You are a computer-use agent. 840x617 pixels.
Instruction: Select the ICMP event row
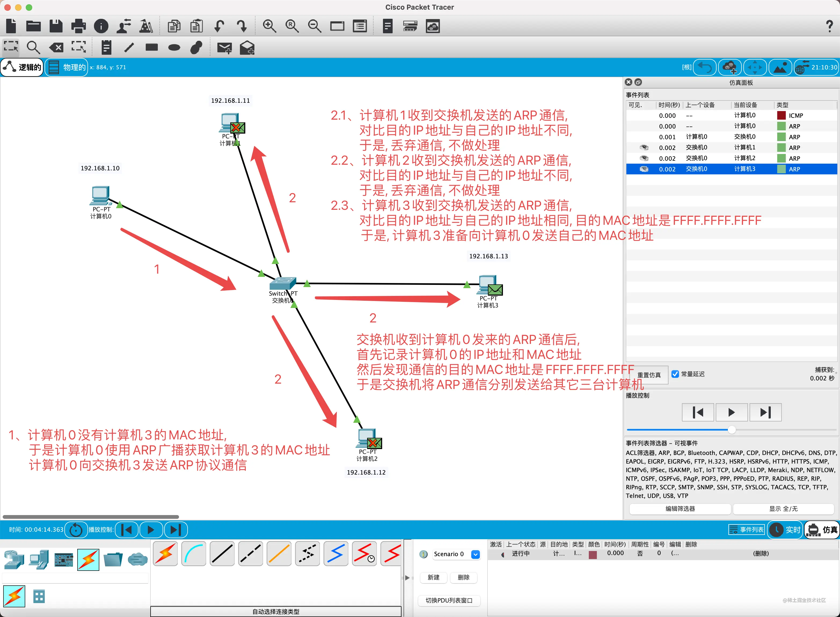731,115
